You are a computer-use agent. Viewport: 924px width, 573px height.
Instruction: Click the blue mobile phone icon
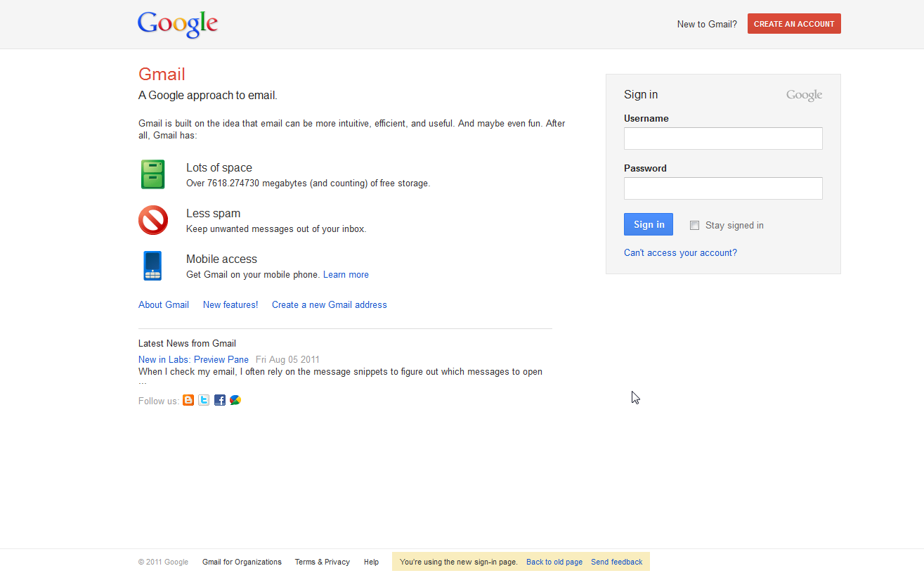click(152, 266)
